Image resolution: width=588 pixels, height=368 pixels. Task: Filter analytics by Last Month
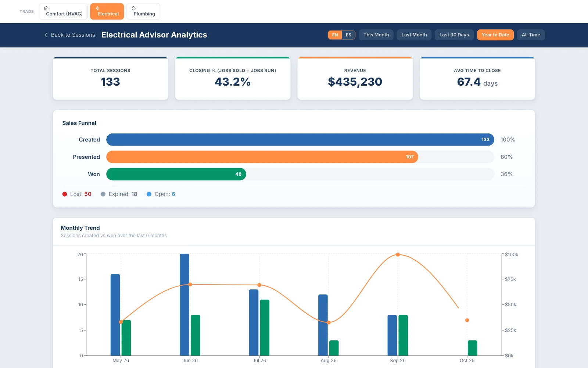[414, 35]
